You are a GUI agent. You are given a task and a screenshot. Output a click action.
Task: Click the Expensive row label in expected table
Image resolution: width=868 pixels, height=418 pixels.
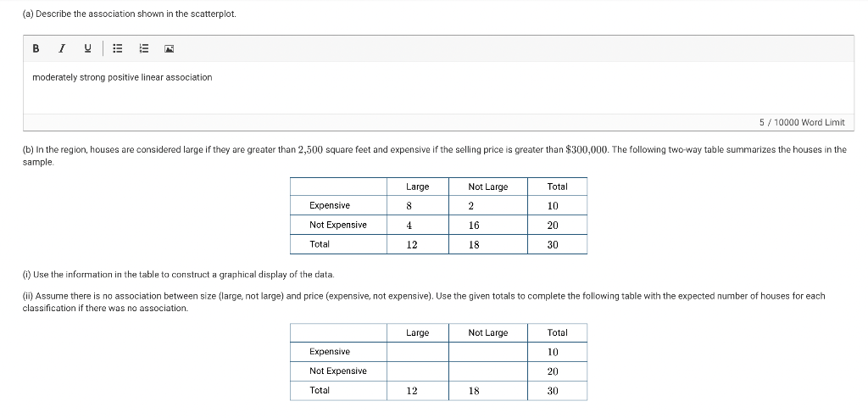(x=330, y=352)
